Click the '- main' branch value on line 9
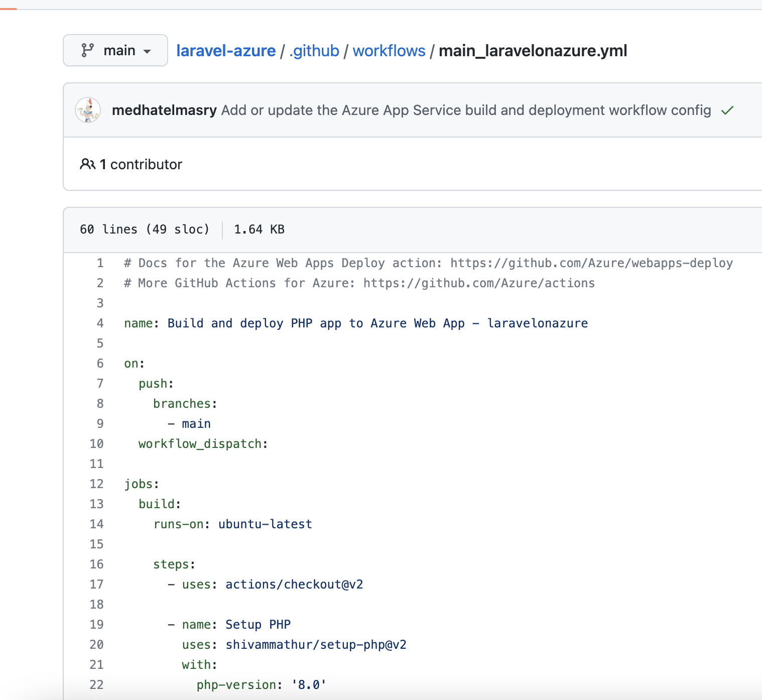This screenshot has height=700, width=762. (x=189, y=424)
